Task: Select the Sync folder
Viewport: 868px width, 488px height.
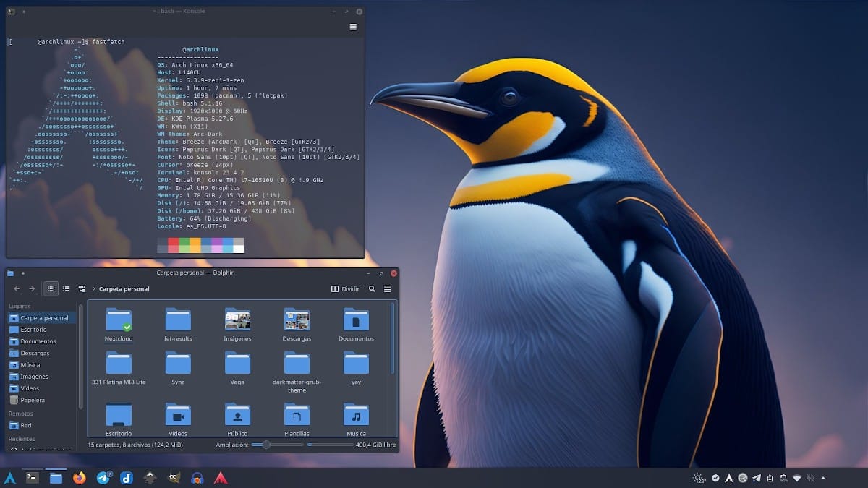Action: coord(178,368)
